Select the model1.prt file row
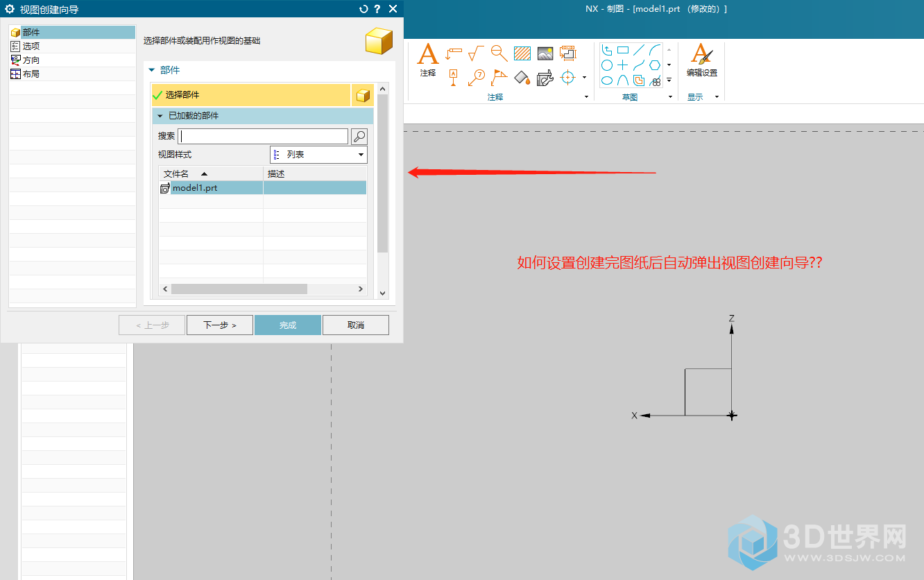Viewport: 924px width, 580px height. coord(263,187)
